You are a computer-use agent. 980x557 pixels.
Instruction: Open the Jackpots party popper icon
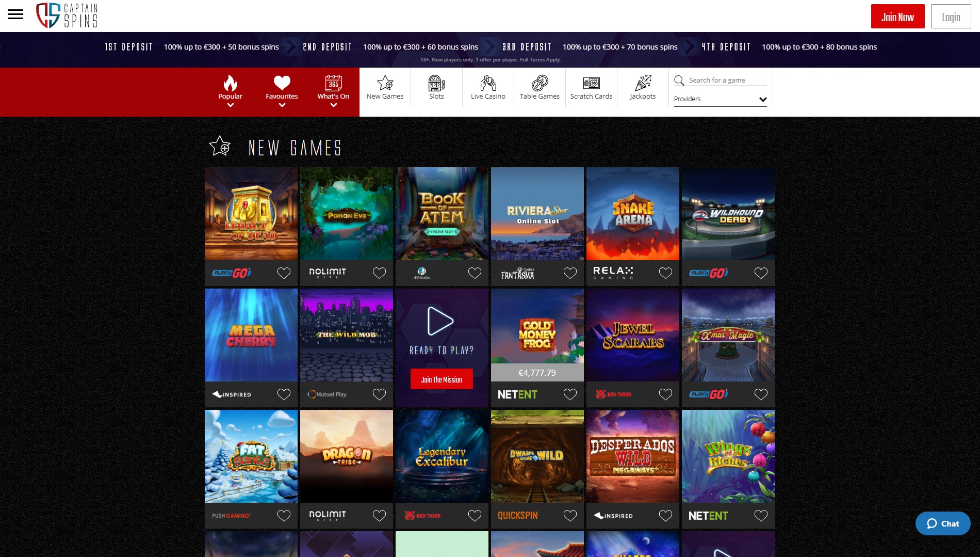(643, 83)
